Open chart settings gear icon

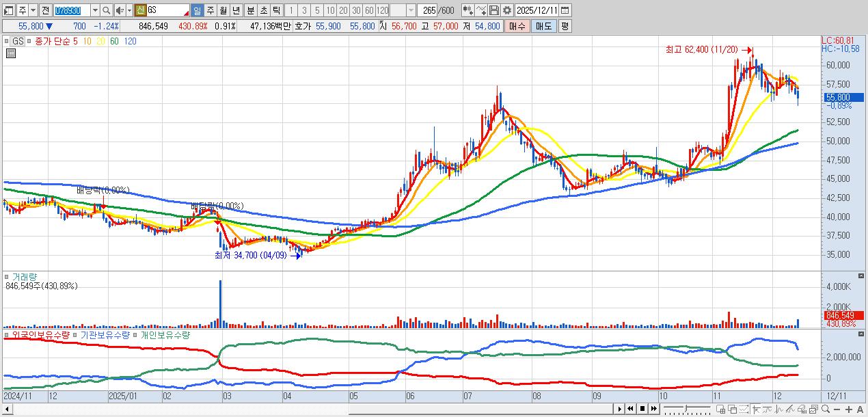tap(507, 10)
